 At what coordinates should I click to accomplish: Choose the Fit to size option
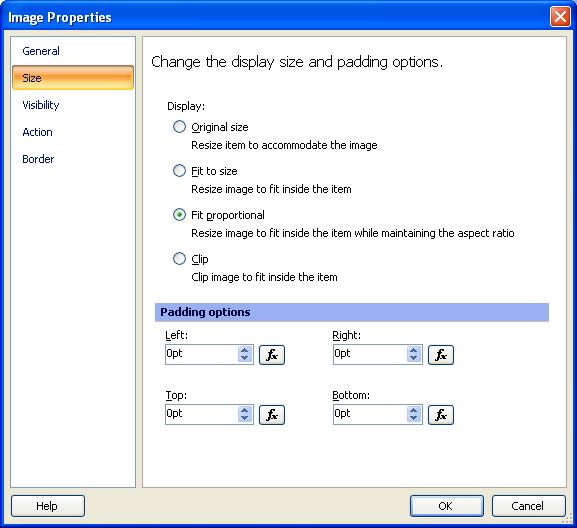[179, 171]
